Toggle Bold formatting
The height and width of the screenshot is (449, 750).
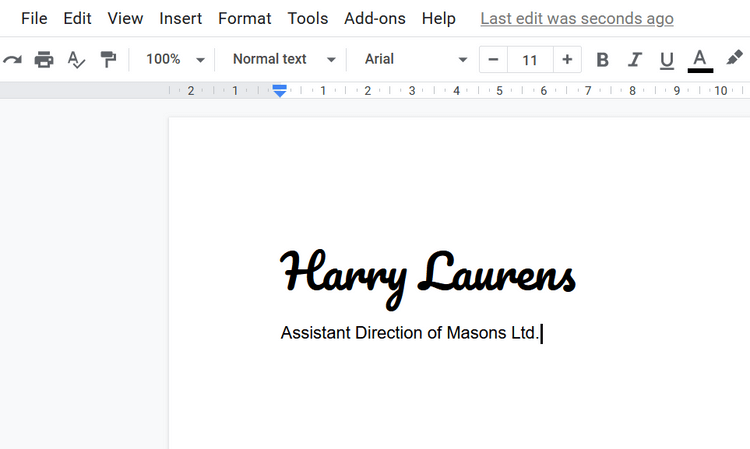(x=602, y=60)
